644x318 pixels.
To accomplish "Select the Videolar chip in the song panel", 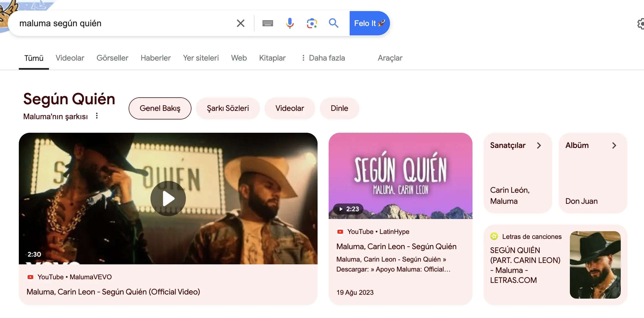I will [290, 108].
